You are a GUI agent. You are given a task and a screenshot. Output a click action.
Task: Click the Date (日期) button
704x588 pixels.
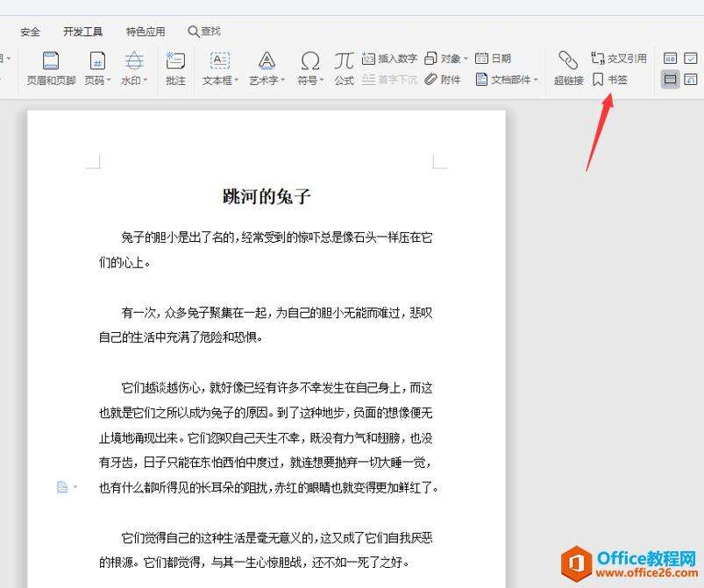[494, 59]
